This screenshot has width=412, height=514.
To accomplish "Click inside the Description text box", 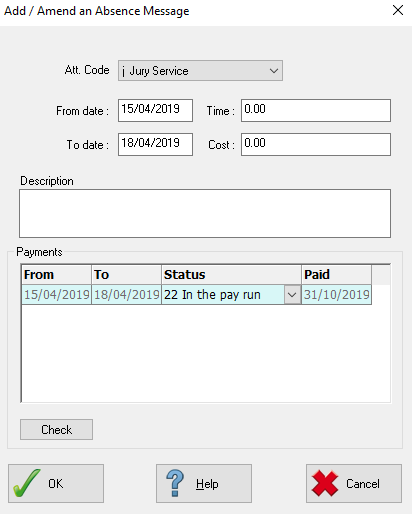I will pos(205,213).
